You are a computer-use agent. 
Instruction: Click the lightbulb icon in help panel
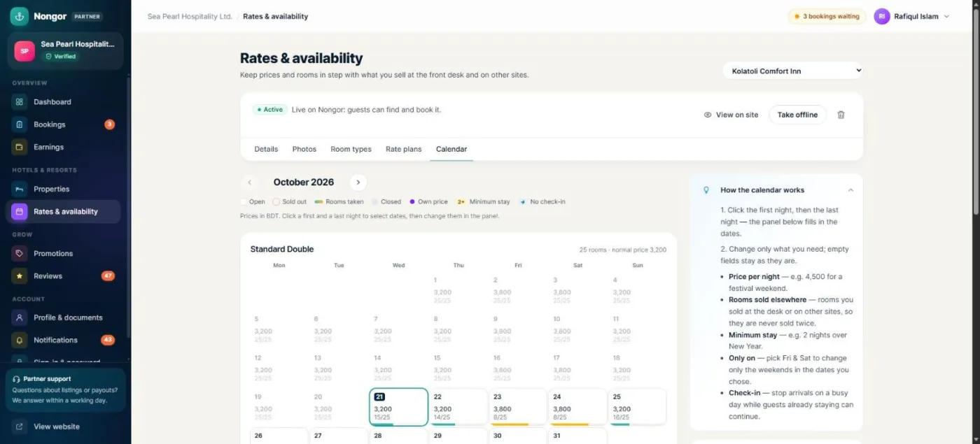pos(706,190)
